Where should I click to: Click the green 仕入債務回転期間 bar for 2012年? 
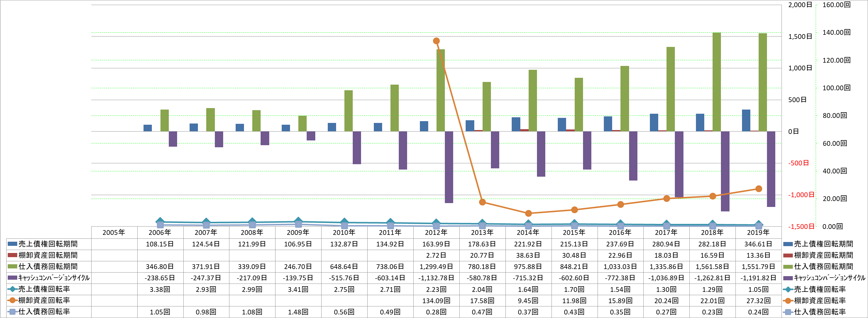coord(440,90)
